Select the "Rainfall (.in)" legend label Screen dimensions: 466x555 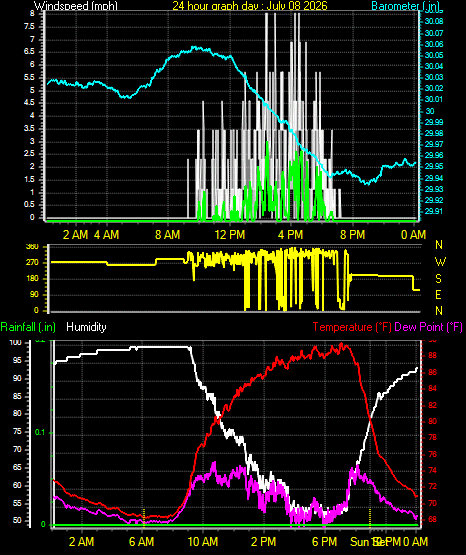tap(28, 327)
